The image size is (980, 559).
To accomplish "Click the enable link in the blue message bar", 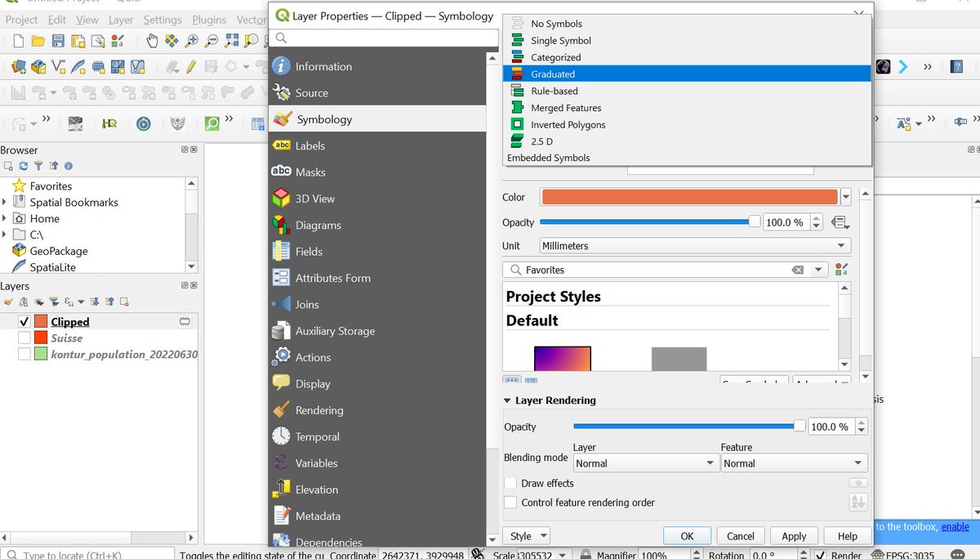I will [x=955, y=526].
